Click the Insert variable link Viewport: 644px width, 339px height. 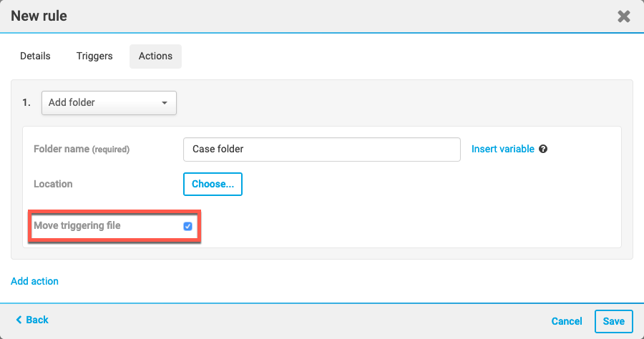(502, 149)
